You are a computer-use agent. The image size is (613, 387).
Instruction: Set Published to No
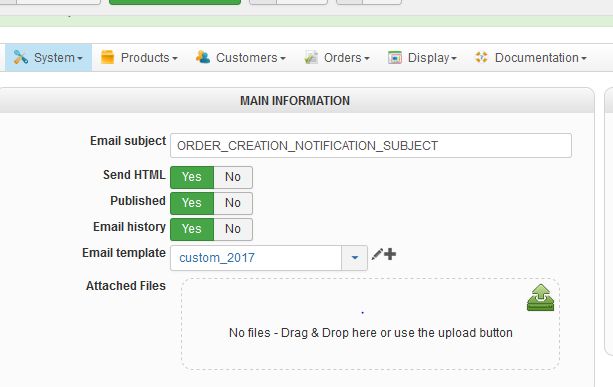(233, 203)
